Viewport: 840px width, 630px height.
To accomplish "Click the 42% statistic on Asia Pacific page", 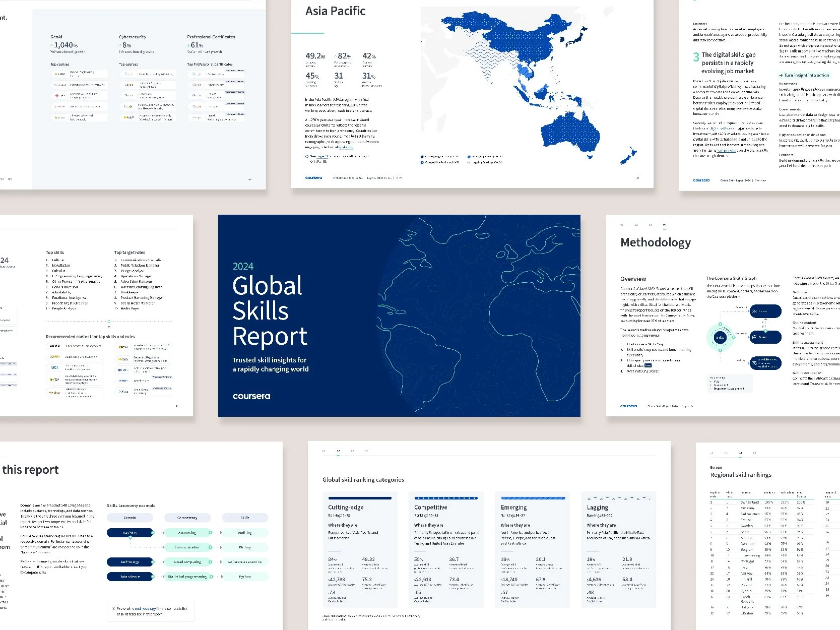I will [x=369, y=56].
